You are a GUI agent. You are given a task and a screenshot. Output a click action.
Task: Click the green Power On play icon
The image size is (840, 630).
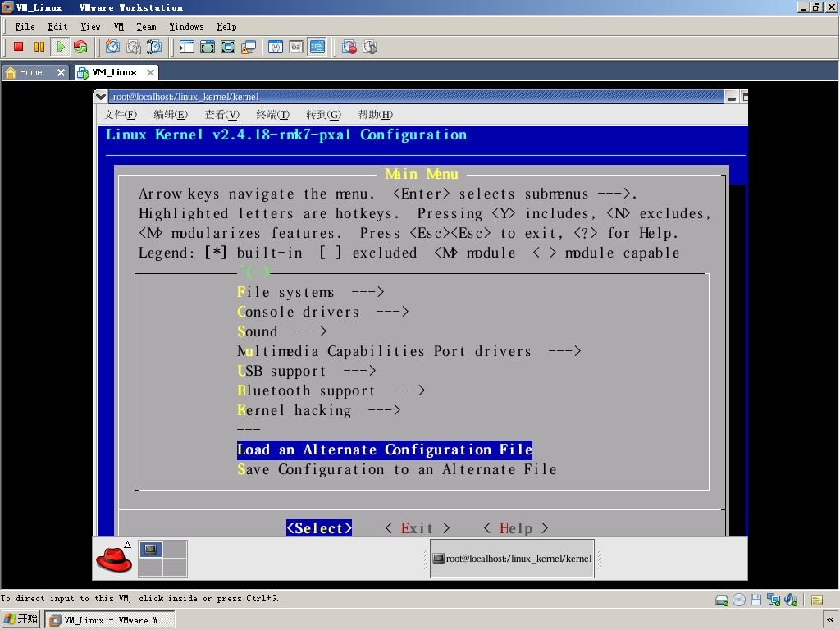click(60, 47)
